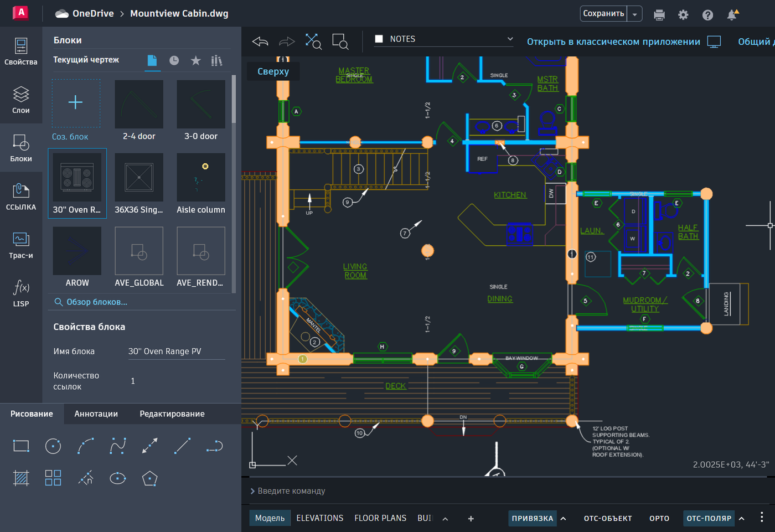Click Открыть в классическом приложении link
Viewport: 775px width, 532px height.
coord(613,42)
